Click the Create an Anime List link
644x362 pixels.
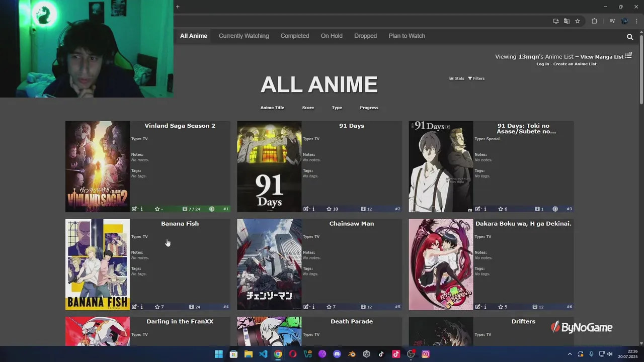click(575, 64)
